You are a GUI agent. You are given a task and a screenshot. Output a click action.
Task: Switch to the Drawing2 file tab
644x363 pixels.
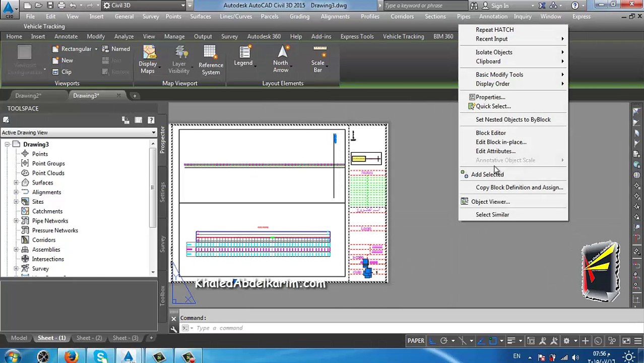coord(28,96)
